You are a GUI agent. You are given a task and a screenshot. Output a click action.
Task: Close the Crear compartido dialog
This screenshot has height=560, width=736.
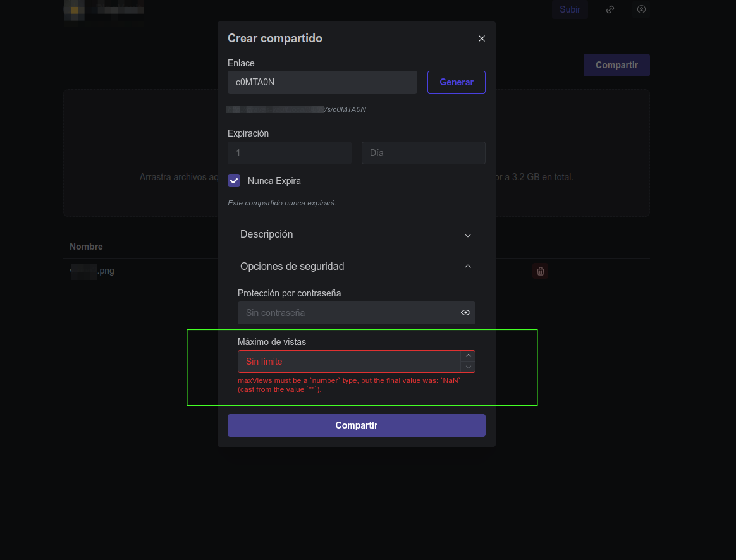pyautogui.click(x=481, y=39)
